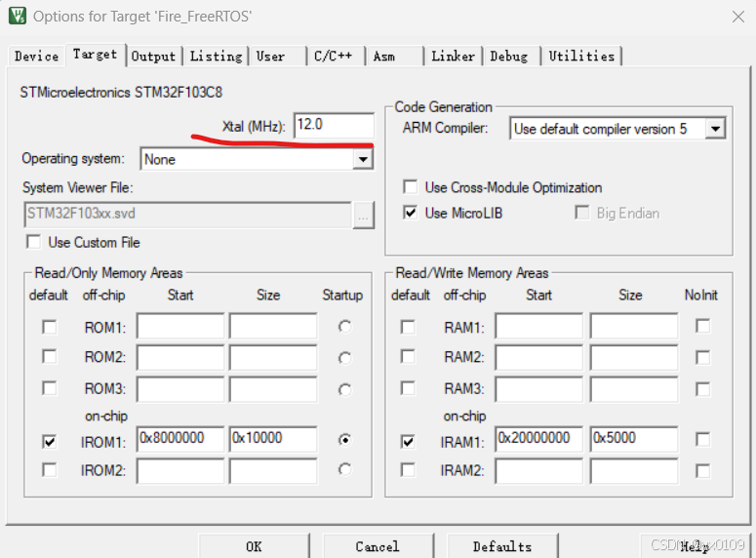
Task: Toggle the Use MicroLIB checkbox
Action: click(x=411, y=213)
